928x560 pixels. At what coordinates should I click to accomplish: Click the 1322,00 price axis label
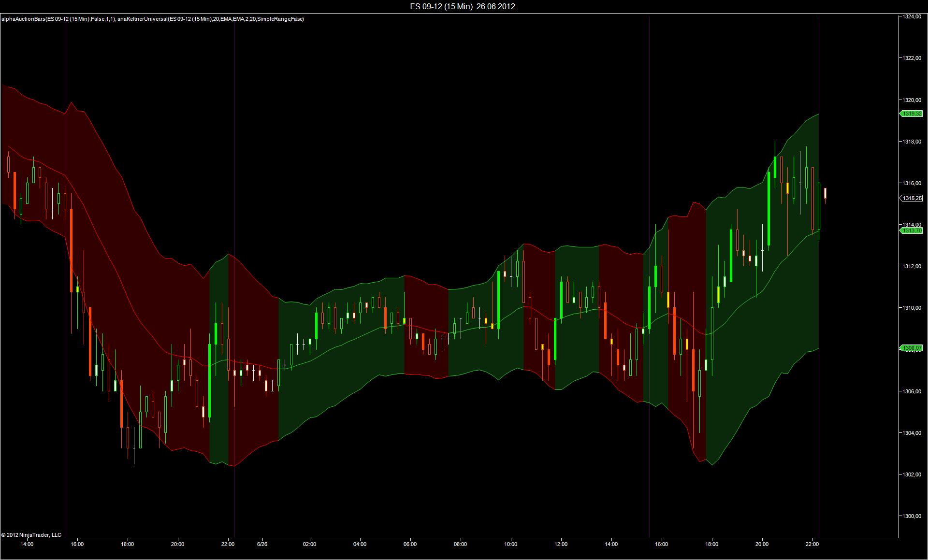pyautogui.click(x=912, y=58)
